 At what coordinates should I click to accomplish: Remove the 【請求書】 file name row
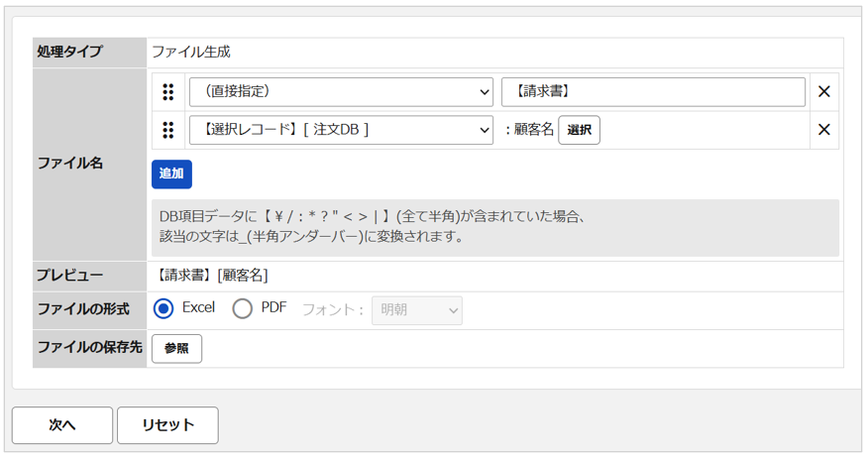[823, 92]
